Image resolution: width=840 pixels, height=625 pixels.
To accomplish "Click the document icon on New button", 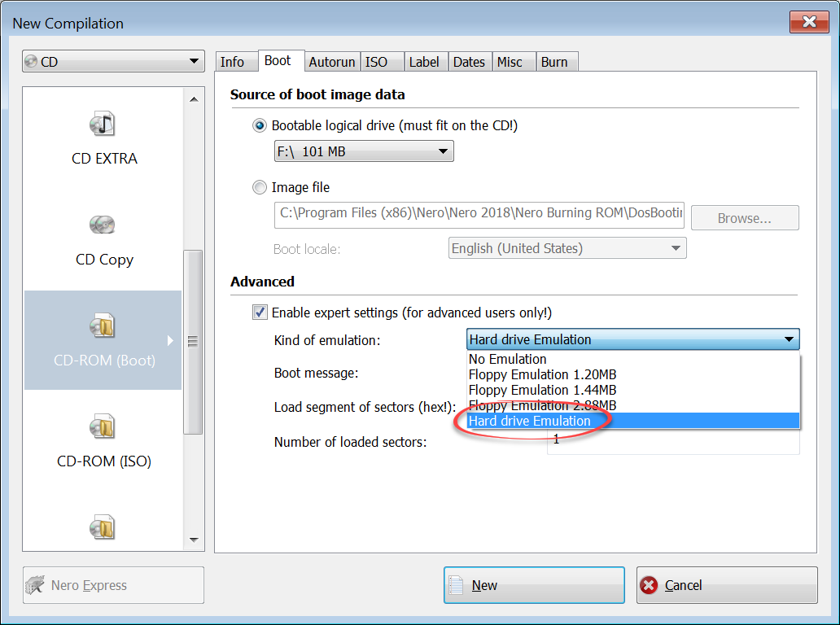I will pos(456,585).
